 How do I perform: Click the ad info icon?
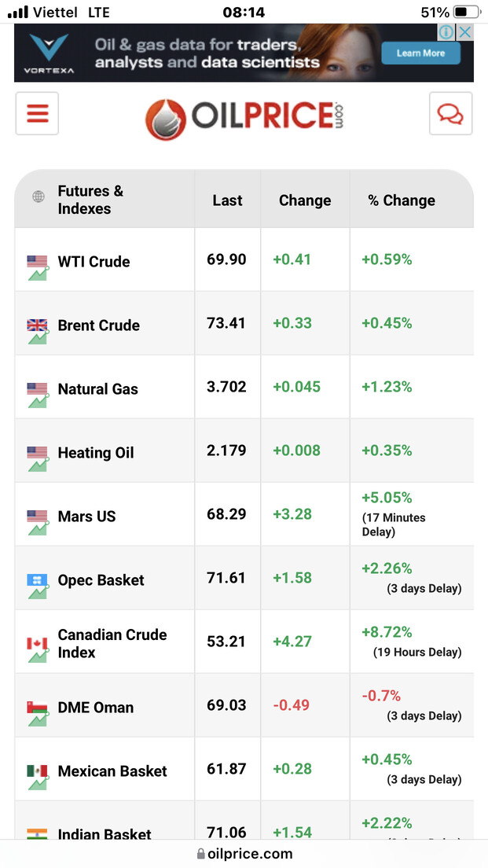tap(446, 32)
